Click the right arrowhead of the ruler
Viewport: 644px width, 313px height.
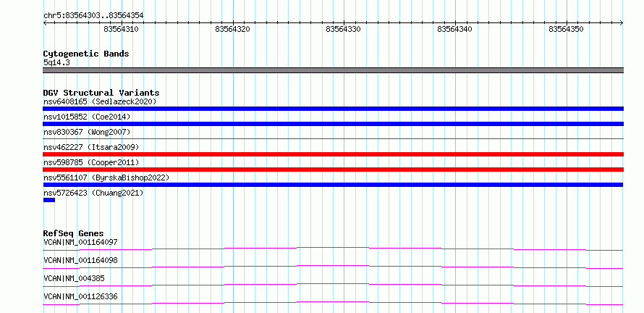pos(621,23)
